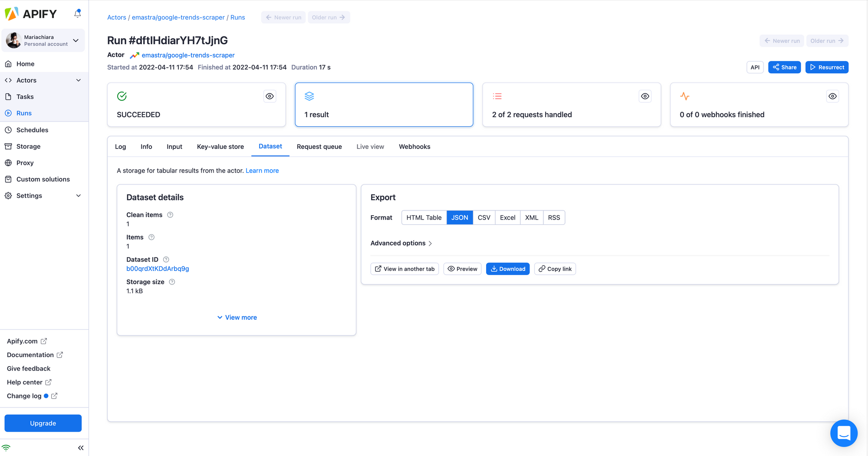Open the actor link emastra/google-trends-scraper
This screenshot has width=868, height=456.
point(188,55)
